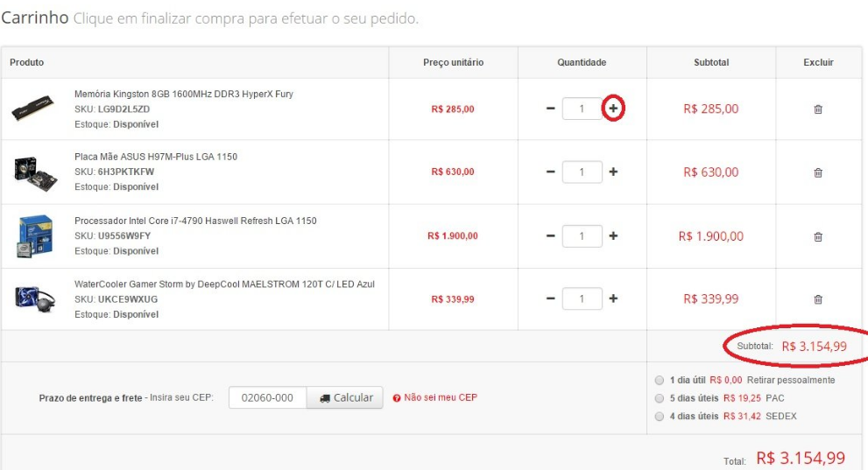The width and height of the screenshot is (868, 470).
Task: Click the Intel Core i7 box thumbnail
Action: pyautogui.click(x=34, y=235)
